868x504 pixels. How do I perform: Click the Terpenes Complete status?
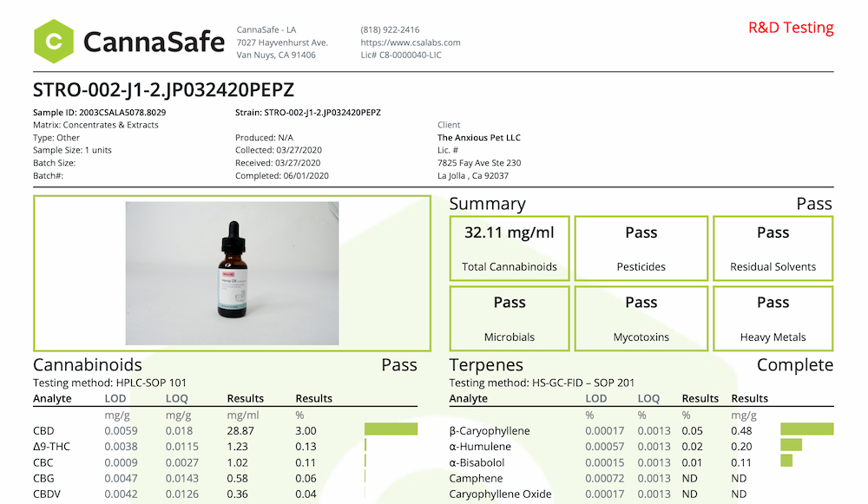[795, 365]
